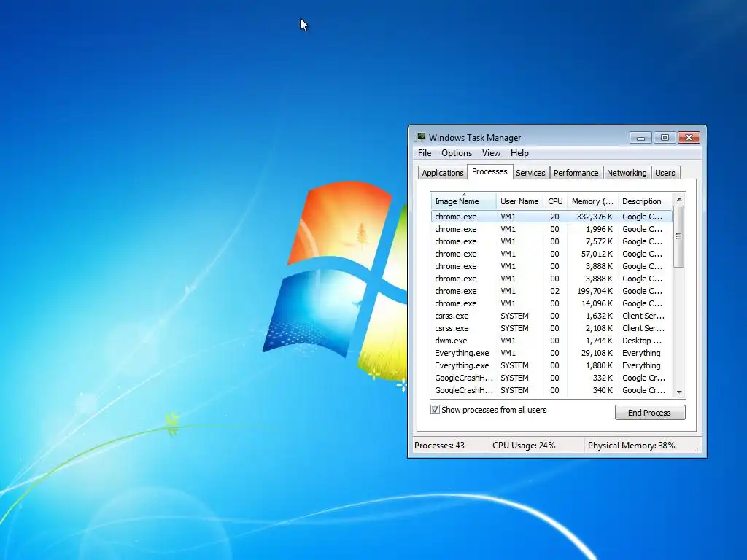
Task: Select GoogleCrashH... row with 340 K
Action: click(x=551, y=390)
